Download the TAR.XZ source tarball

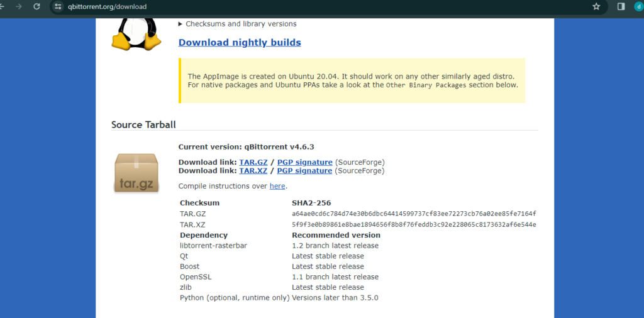pos(253,170)
